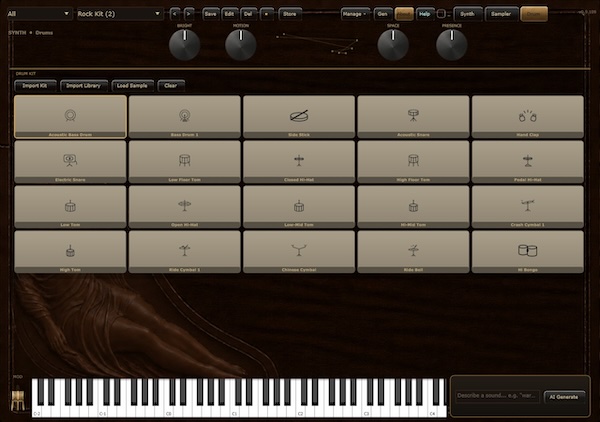
Task: Play the Ride Bell pad
Action: [413, 252]
